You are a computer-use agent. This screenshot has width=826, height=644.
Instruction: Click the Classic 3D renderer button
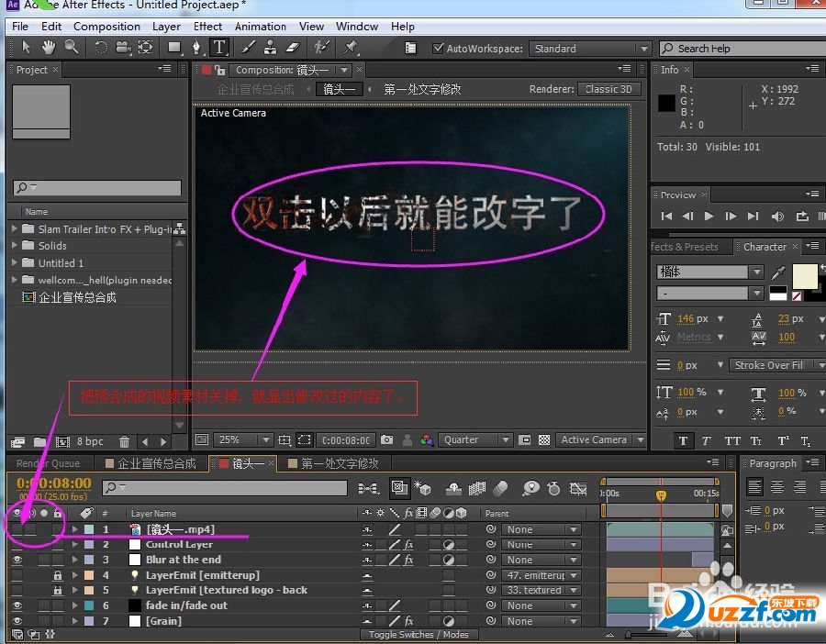coord(608,89)
